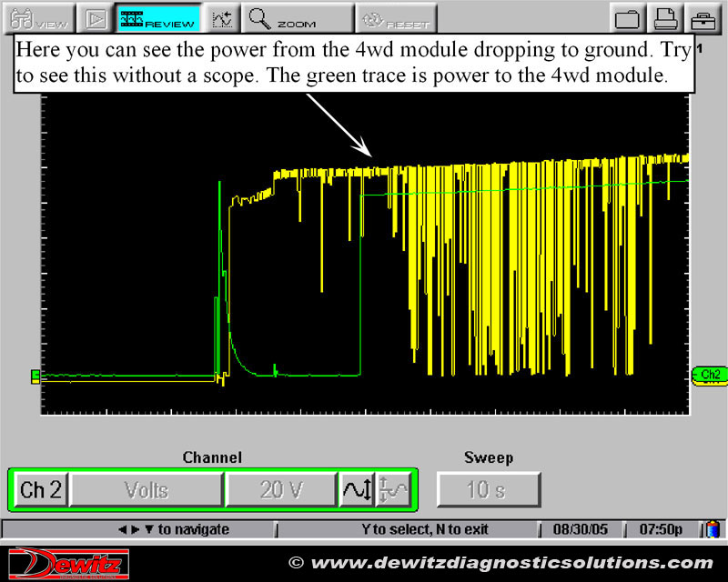Select the Ch 2 channel selector
728x582 pixels.
click(x=40, y=490)
